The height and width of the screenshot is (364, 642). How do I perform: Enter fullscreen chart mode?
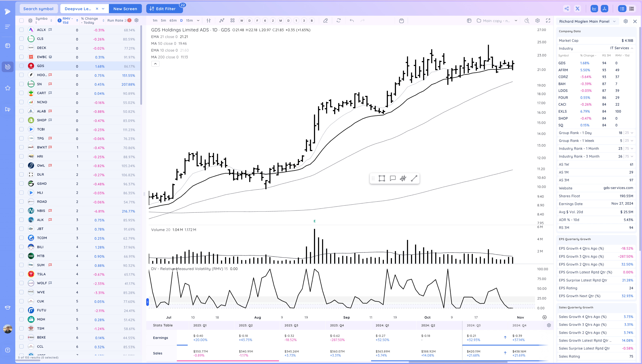tap(548, 21)
